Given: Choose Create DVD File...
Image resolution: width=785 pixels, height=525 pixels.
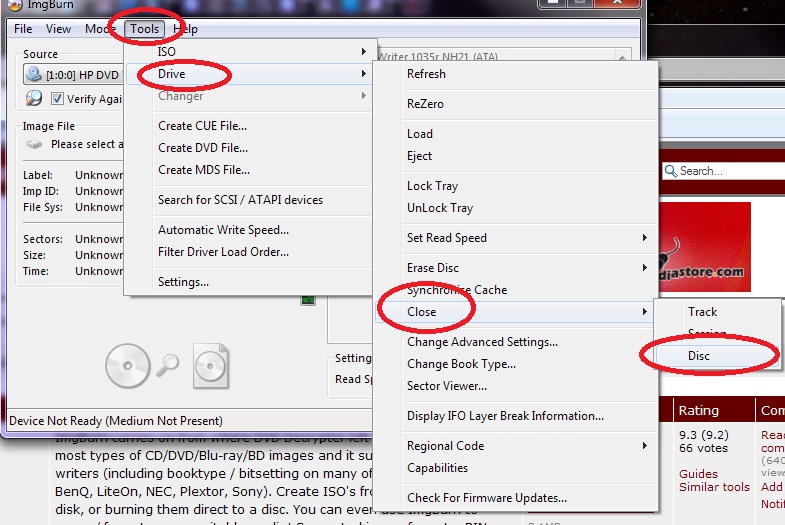Looking at the screenshot, I should (x=203, y=148).
